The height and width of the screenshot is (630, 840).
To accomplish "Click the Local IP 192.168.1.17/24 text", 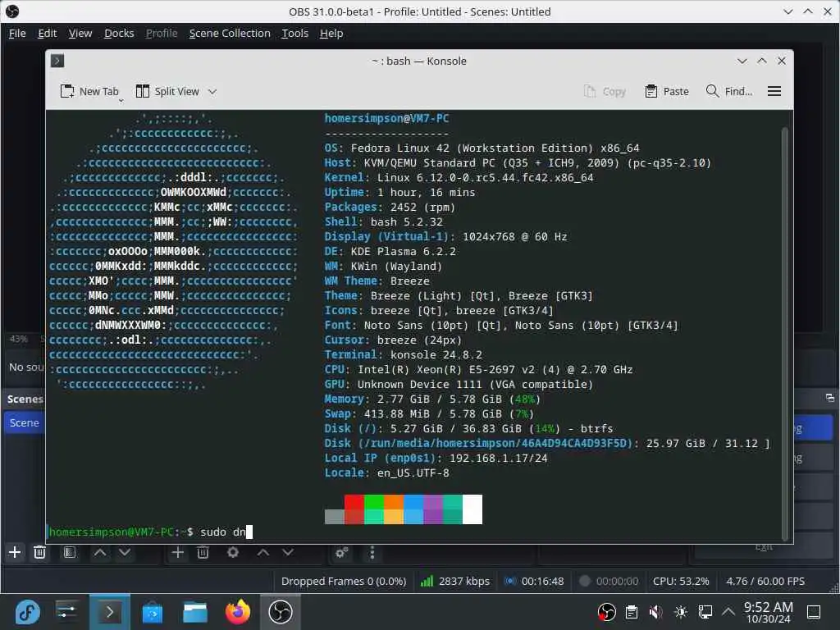I will click(436, 458).
